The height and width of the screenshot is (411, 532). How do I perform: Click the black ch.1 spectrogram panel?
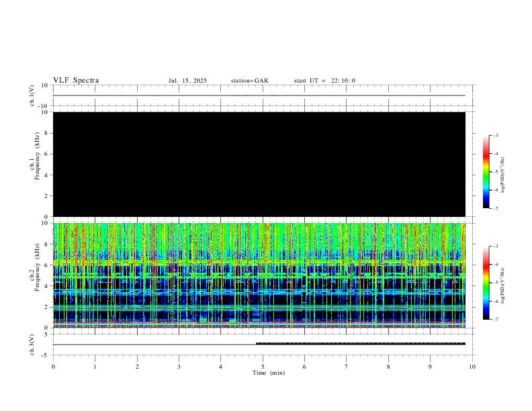point(259,164)
